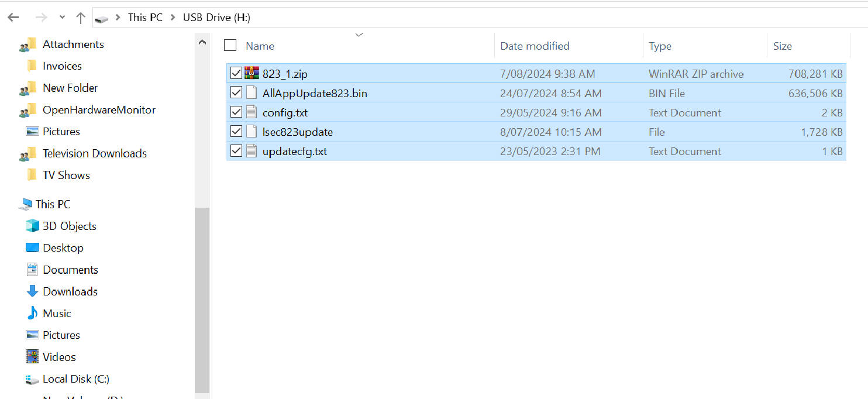Click the WinRAR icon of 823_1.zip
Screen dimensions: 868x399
[x=252, y=74]
